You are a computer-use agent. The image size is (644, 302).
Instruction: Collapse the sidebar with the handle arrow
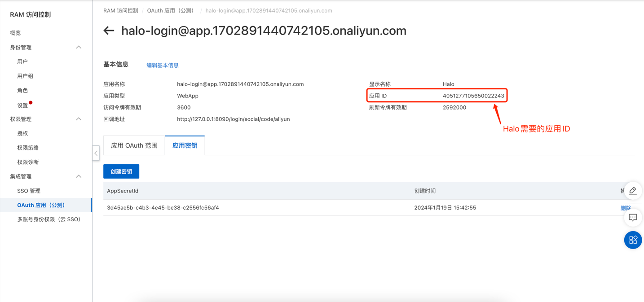(96, 153)
